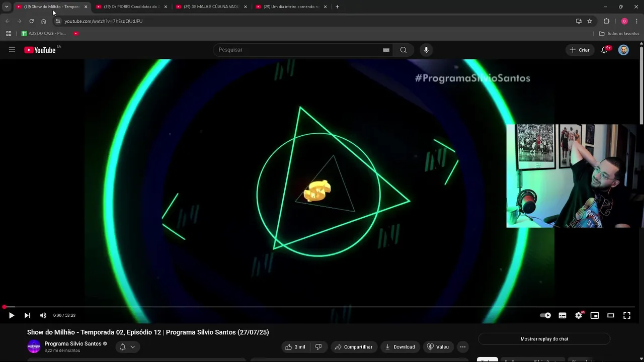Open a new browser tab
The width and height of the screenshot is (644, 362).
click(x=337, y=7)
